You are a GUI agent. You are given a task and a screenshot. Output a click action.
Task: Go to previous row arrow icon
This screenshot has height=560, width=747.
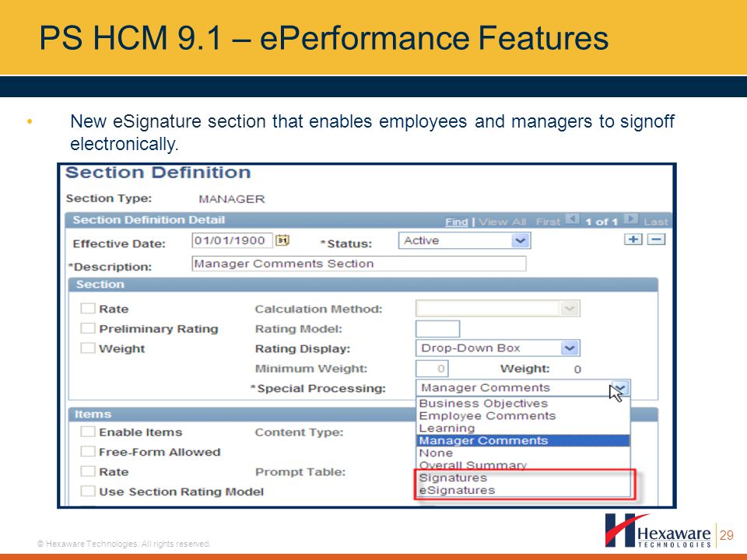[x=572, y=219]
